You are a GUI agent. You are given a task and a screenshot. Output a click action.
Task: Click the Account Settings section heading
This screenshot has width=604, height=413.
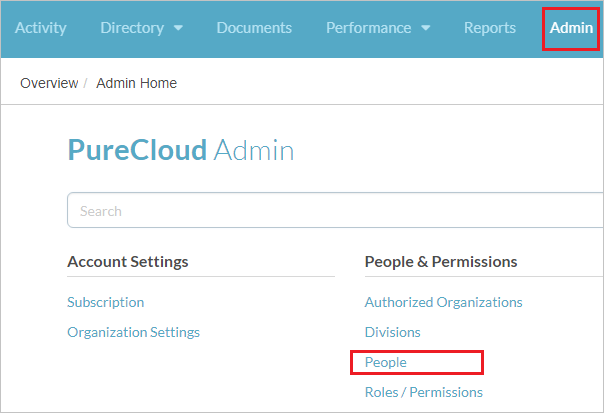click(127, 262)
